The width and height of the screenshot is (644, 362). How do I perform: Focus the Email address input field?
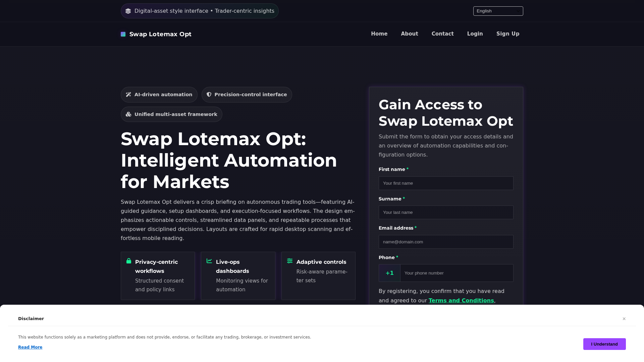click(446, 242)
